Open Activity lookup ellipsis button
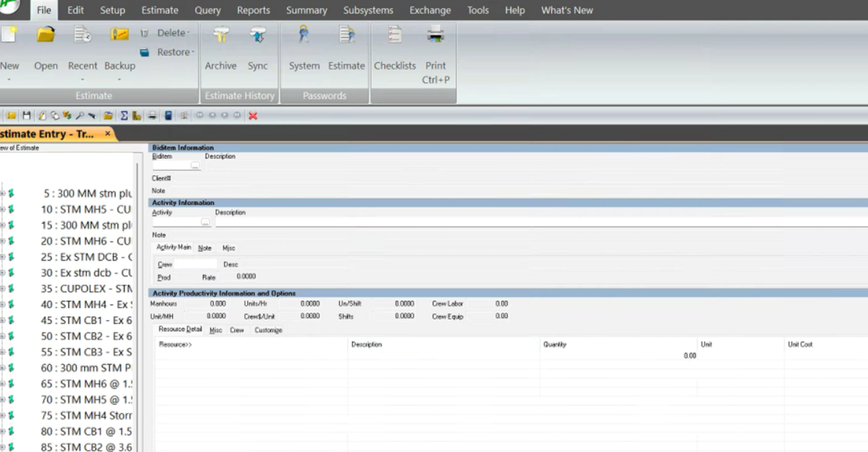Image resolution: width=868 pixels, height=452 pixels. click(205, 222)
